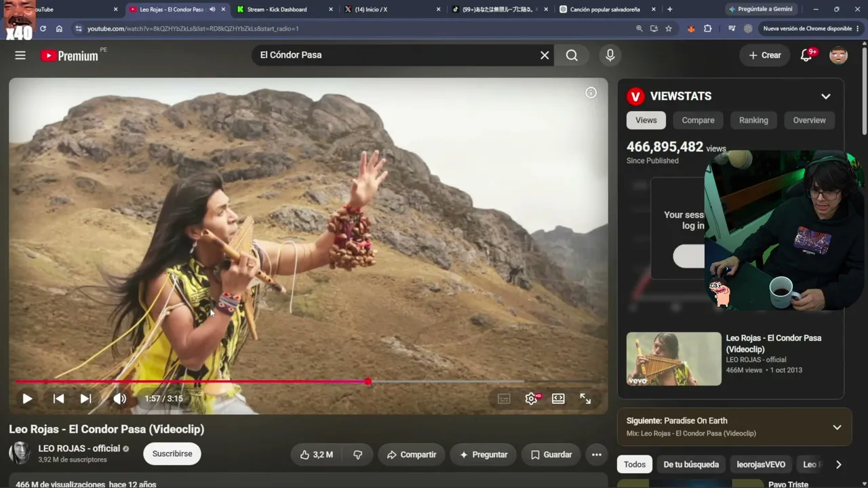Open site information icon in address bar

pos(78,28)
